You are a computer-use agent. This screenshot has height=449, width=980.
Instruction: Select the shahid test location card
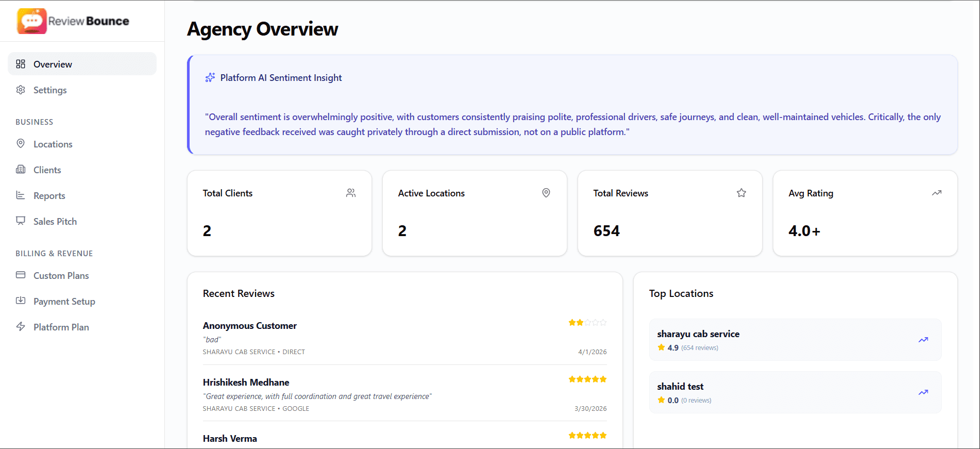click(795, 392)
